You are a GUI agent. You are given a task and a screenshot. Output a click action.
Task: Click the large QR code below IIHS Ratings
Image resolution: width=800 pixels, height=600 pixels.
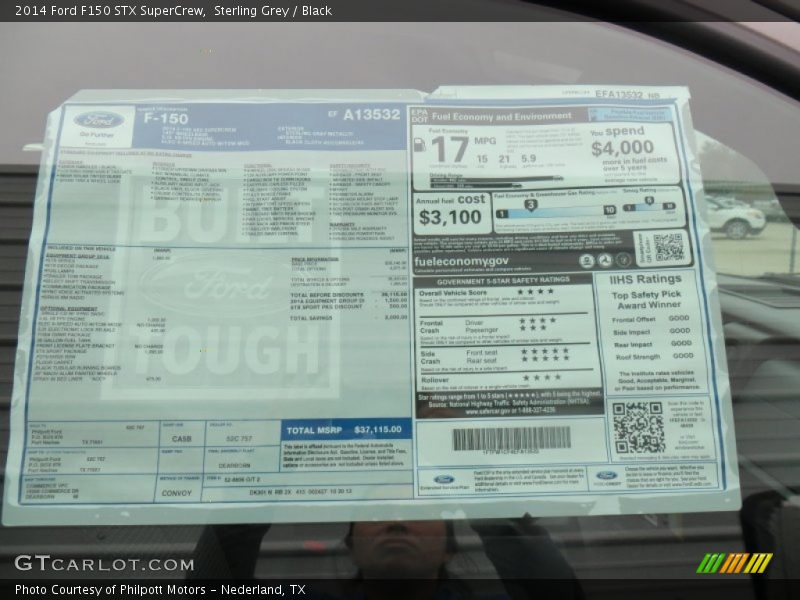pyautogui.click(x=638, y=428)
